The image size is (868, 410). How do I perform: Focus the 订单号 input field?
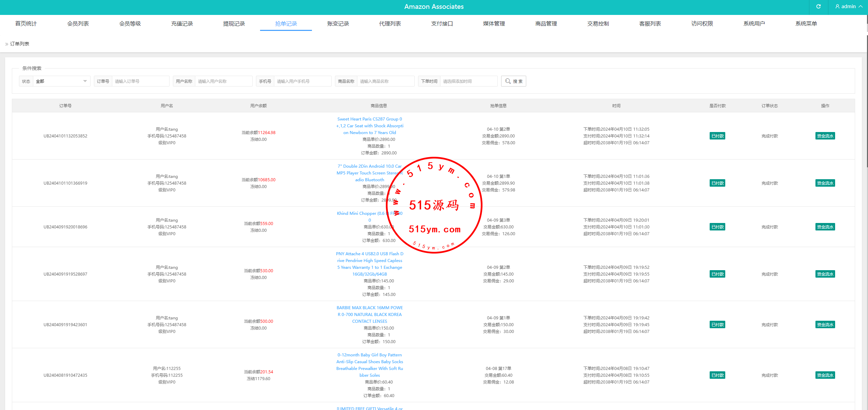(x=140, y=81)
